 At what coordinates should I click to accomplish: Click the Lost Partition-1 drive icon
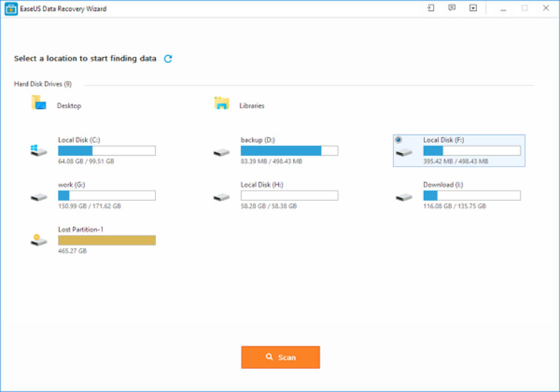click(x=38, y=240)
